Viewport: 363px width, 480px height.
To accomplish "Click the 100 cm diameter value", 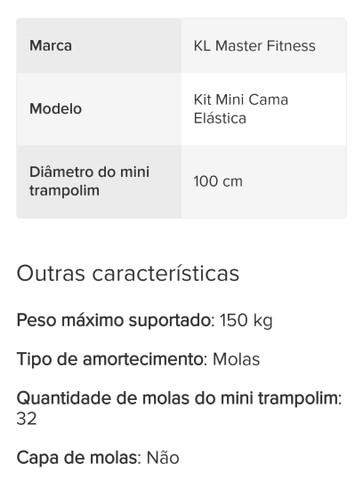I will (x=218, y=182).
